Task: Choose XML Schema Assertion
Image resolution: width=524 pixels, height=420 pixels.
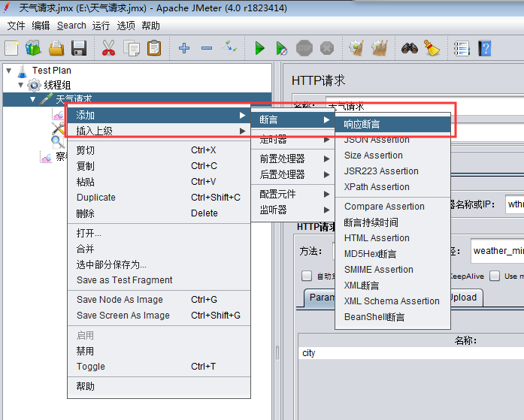Action: click(392, 301)
